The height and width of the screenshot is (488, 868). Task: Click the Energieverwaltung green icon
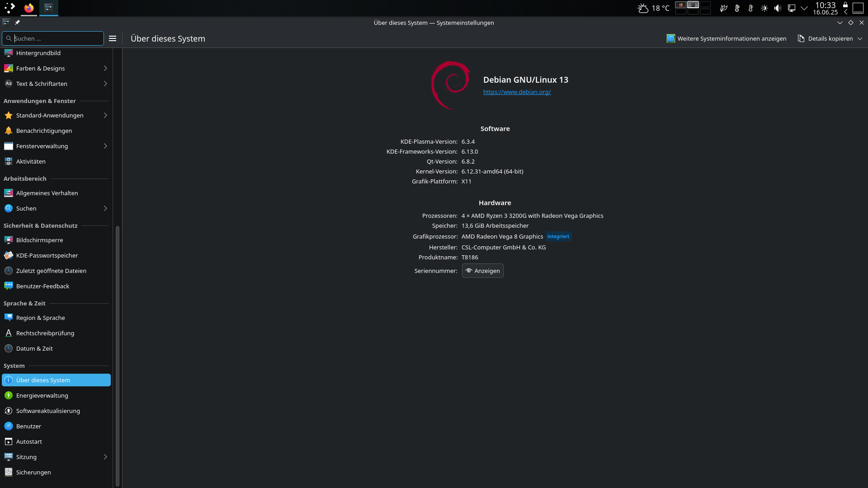tap(8, 395)
